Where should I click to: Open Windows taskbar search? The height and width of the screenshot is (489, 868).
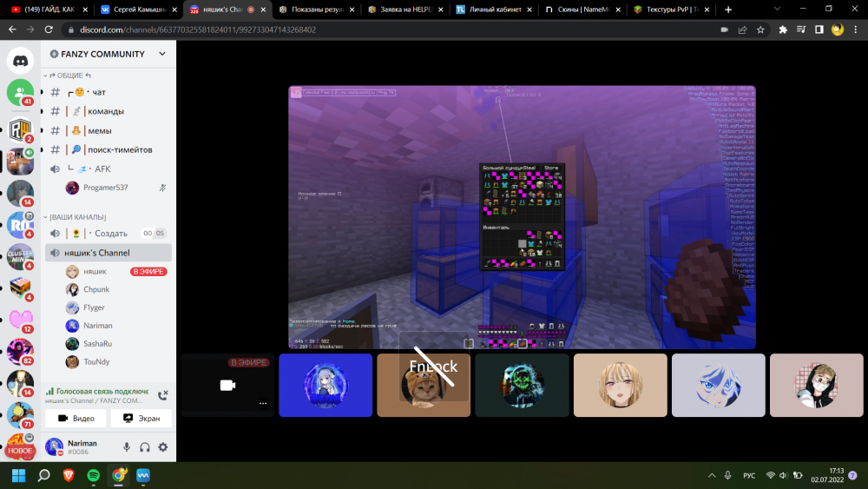(x=43, y=475)
